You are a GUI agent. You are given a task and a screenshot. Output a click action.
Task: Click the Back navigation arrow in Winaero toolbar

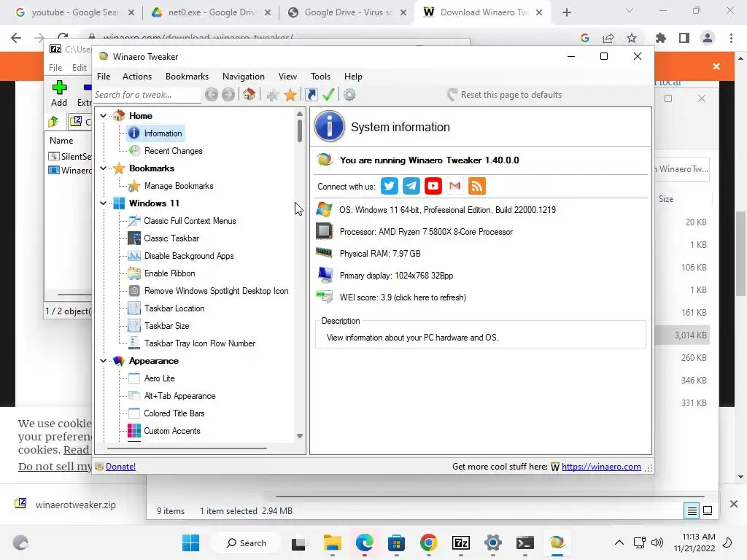(x=212, y=95)
